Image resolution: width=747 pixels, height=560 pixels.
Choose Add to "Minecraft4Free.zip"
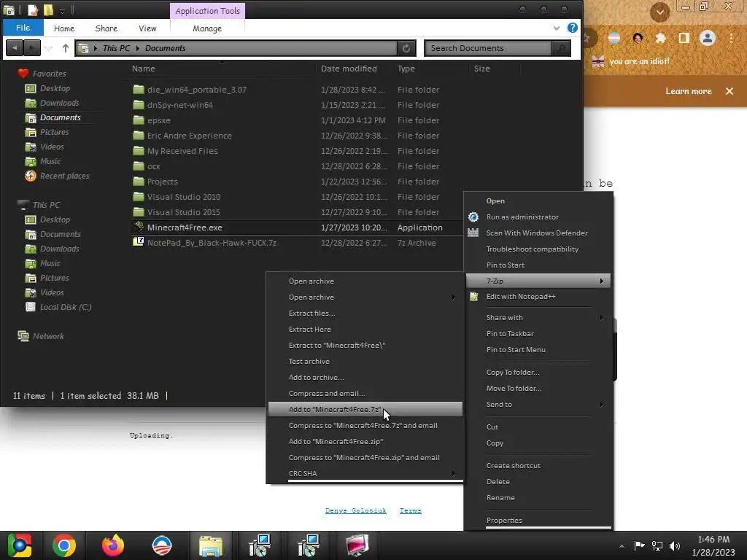point(365,441)
